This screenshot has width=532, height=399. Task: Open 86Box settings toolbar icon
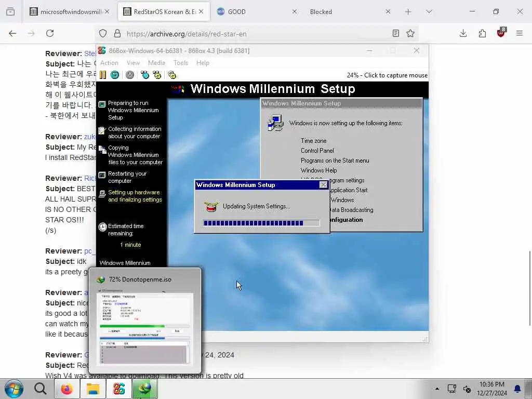172,75
